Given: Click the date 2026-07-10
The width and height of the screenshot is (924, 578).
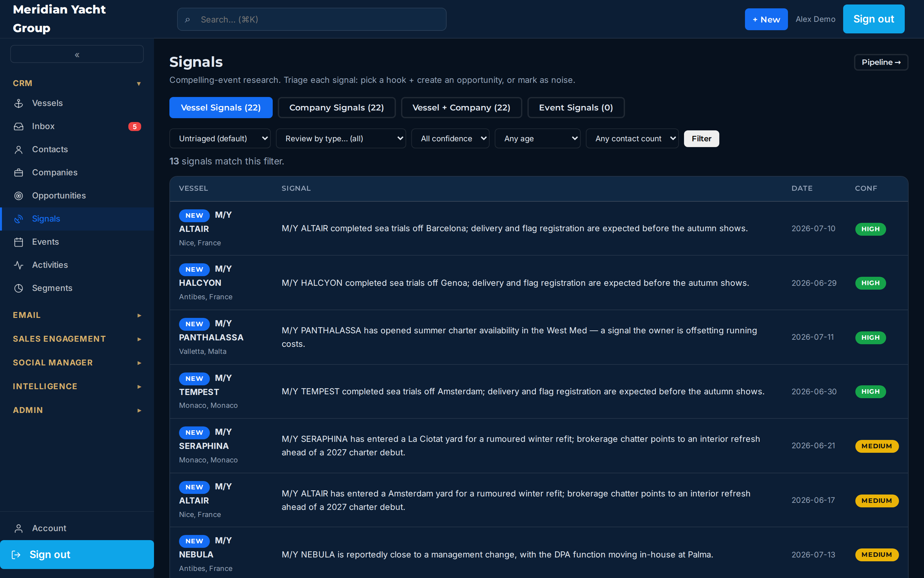Looking at the screenshot, I should click(813, 229).
